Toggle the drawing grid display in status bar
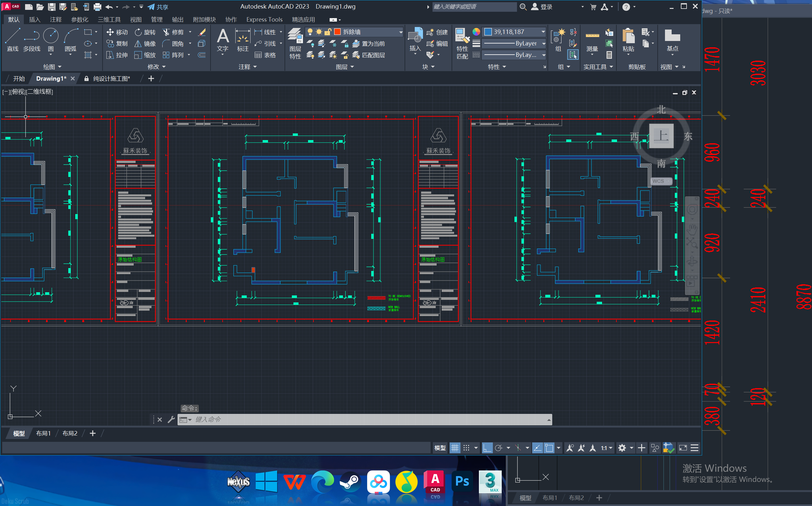812x506 pixels. tap(455, 448)
